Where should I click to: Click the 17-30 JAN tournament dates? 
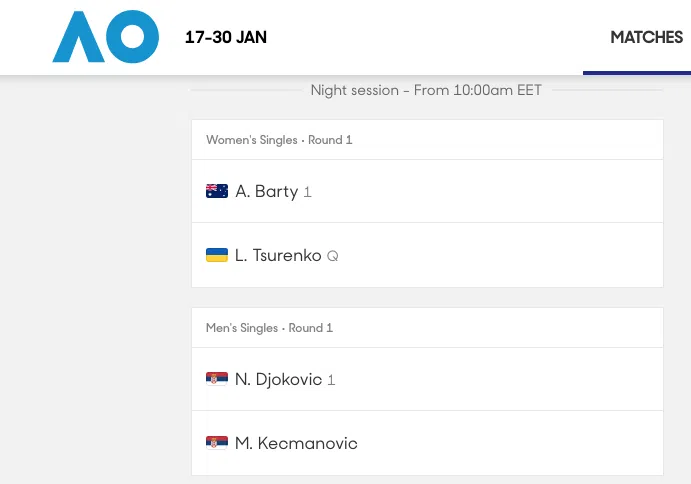[226, 38]
